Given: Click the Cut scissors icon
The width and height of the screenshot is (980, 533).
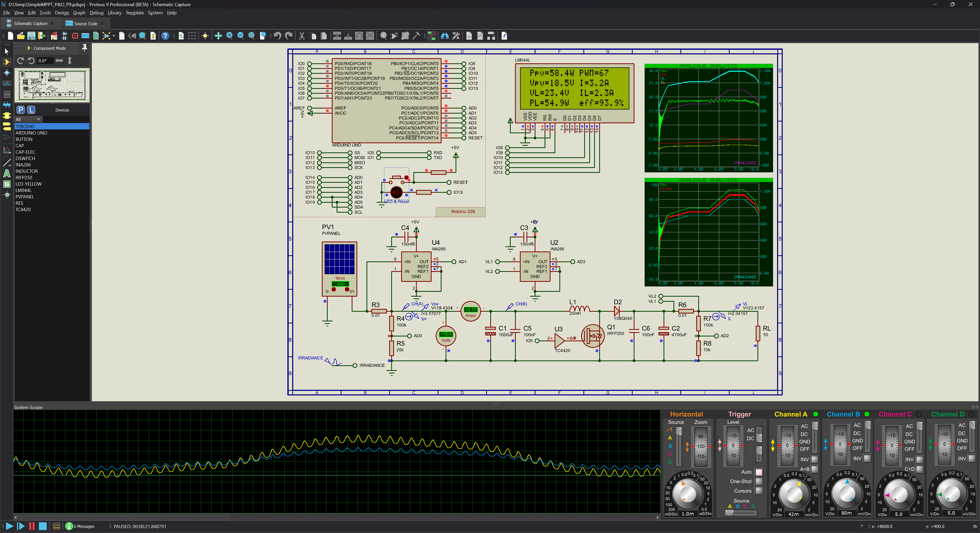Looking at the screenshot, I should click(x=302, y=36).
